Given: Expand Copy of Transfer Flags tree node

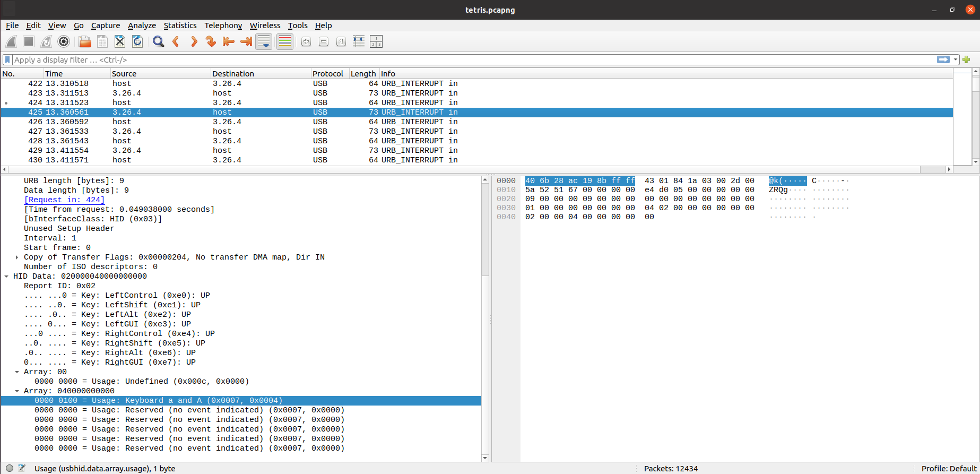Looking at the screenshot, I should 17,257.
